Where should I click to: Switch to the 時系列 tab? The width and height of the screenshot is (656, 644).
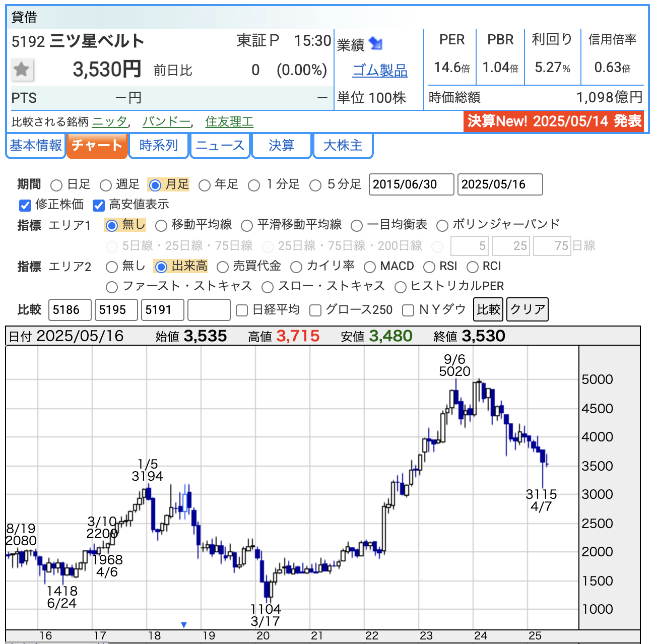click(x=159, y=146)
